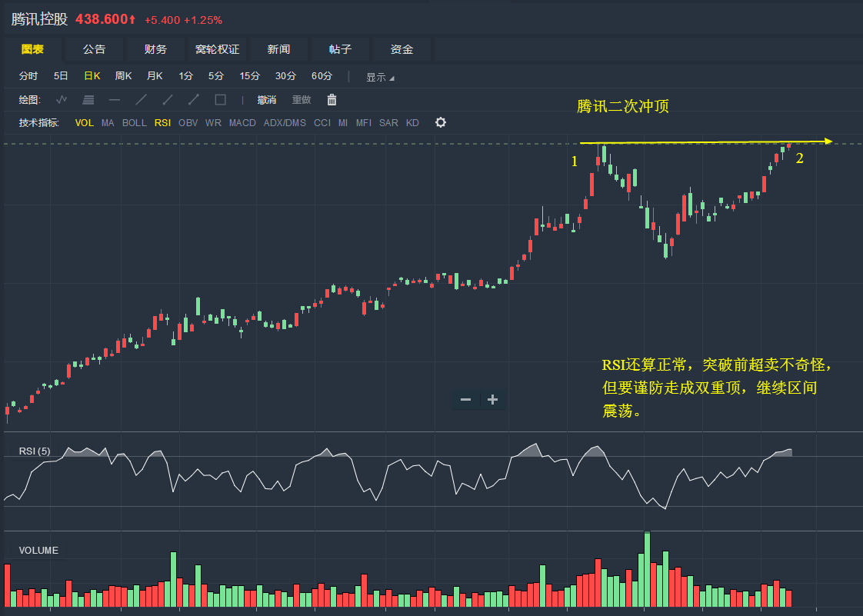Viewport: 863px width, 616px height.
Task: Open the 新闻 tab
Action: coord(279,49)
